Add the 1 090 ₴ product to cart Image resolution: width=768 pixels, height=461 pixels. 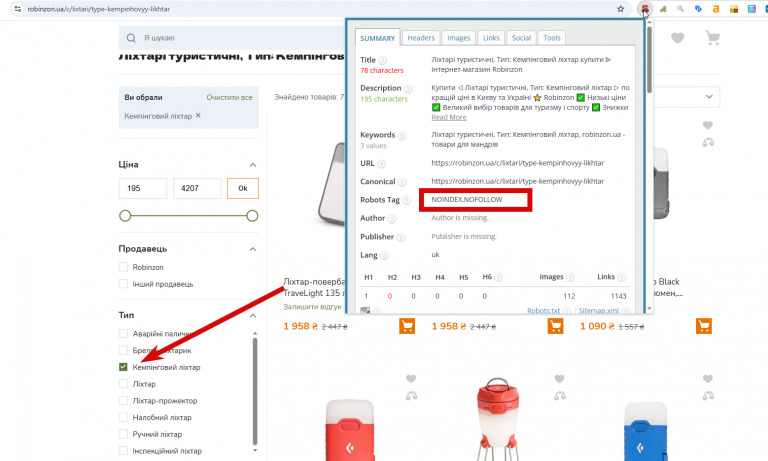point(704,326)
